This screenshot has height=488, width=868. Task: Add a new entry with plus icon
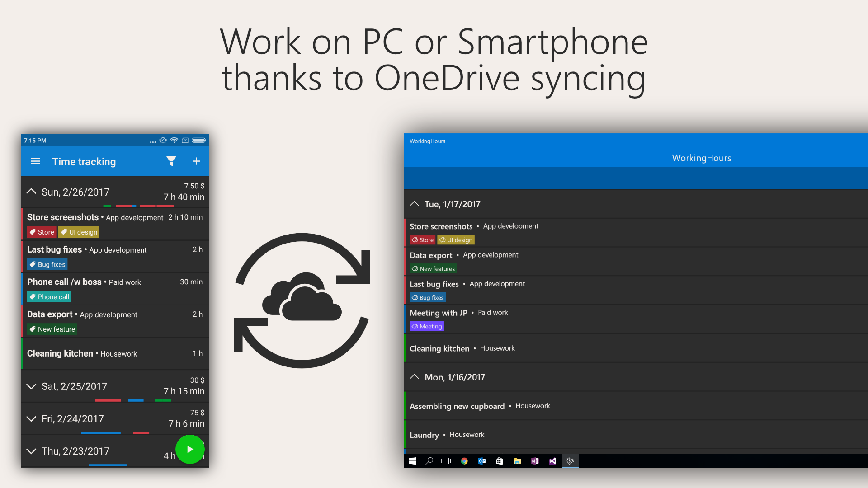(x=196, y=161)
